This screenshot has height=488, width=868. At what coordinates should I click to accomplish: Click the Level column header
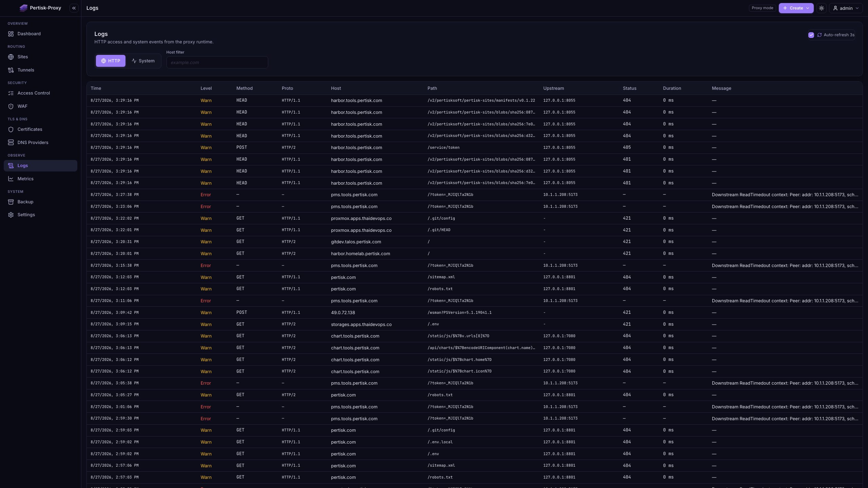click(206, 88)
